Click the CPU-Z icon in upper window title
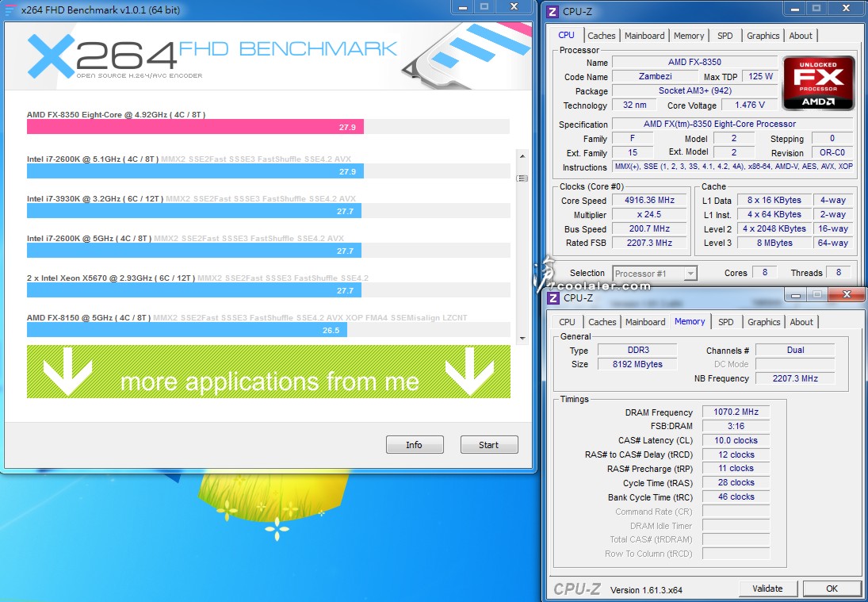Screen dimensions: 868x602 pyautogui.click(x=553, y=11)
